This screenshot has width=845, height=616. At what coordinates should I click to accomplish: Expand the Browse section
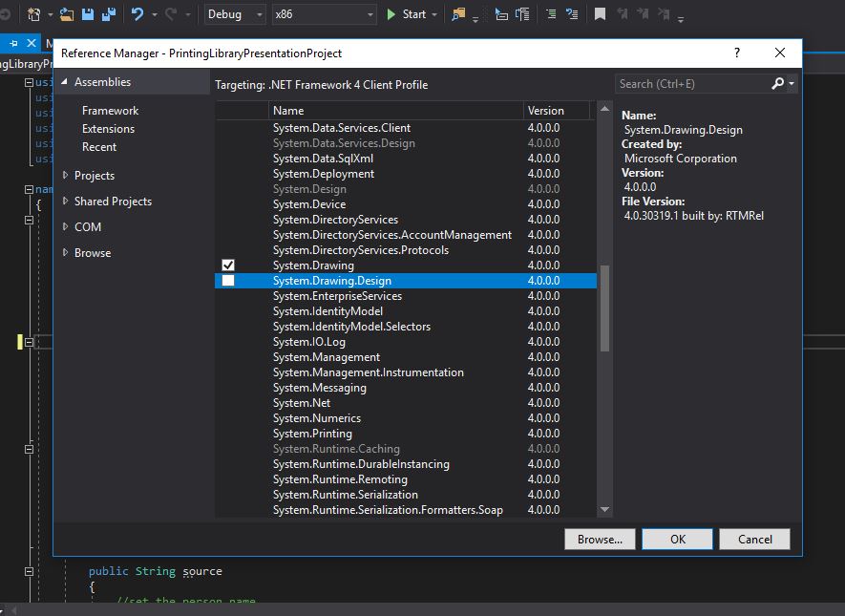coord(65,252)
